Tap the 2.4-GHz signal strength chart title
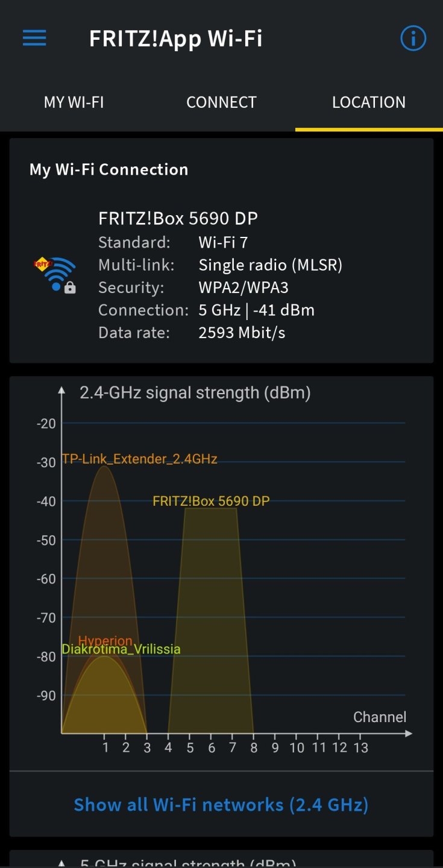The height and width of the screenshot is (868, 443). 195,393
